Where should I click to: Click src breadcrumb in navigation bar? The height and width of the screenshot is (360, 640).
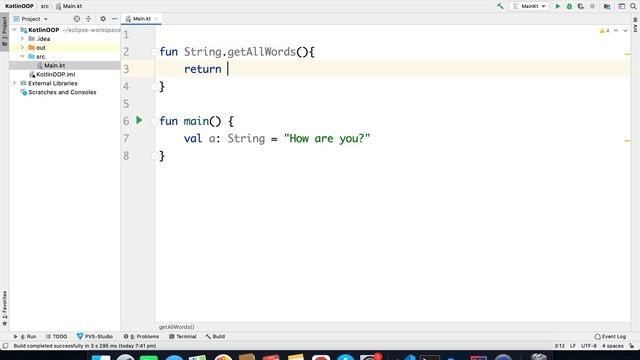44,6
